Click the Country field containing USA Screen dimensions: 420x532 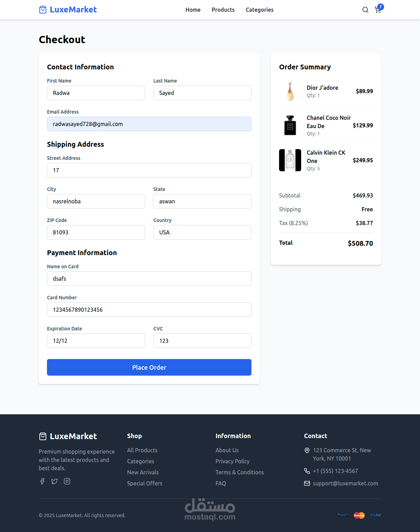click(x=202, y=232)
